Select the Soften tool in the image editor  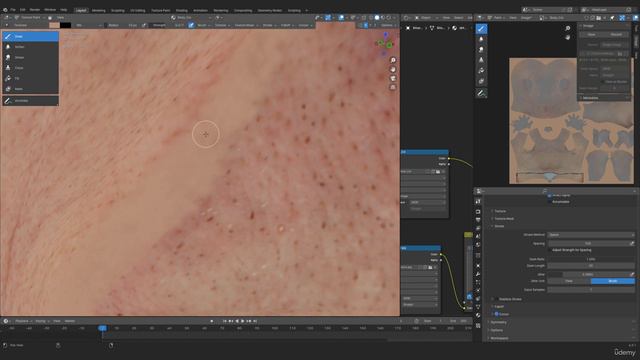coord(481,39)
